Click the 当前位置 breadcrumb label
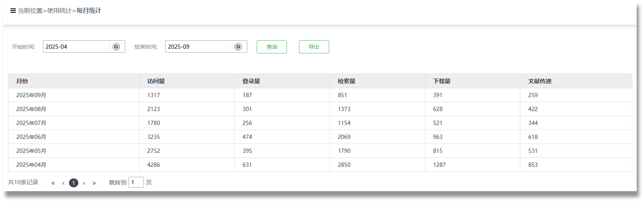Viewport: 644px width, 202px height. point(30,11)
